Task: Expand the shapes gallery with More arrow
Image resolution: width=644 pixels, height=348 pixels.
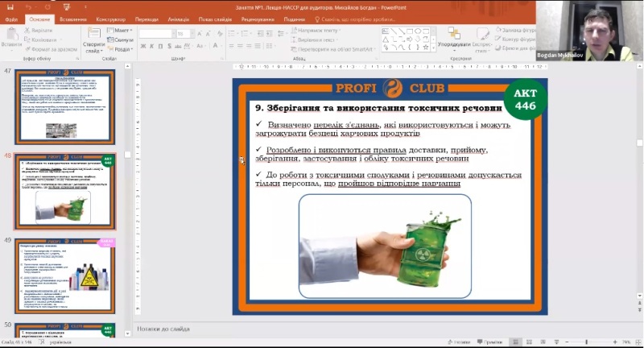Action: [433, 48]
